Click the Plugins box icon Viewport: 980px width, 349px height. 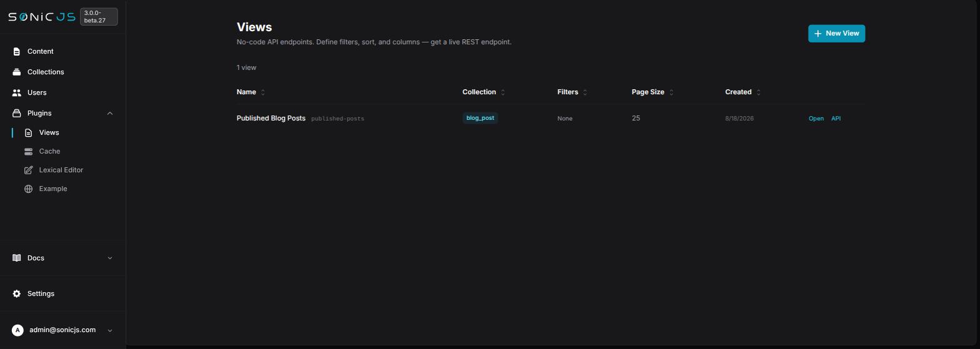(x=17, y=113)
